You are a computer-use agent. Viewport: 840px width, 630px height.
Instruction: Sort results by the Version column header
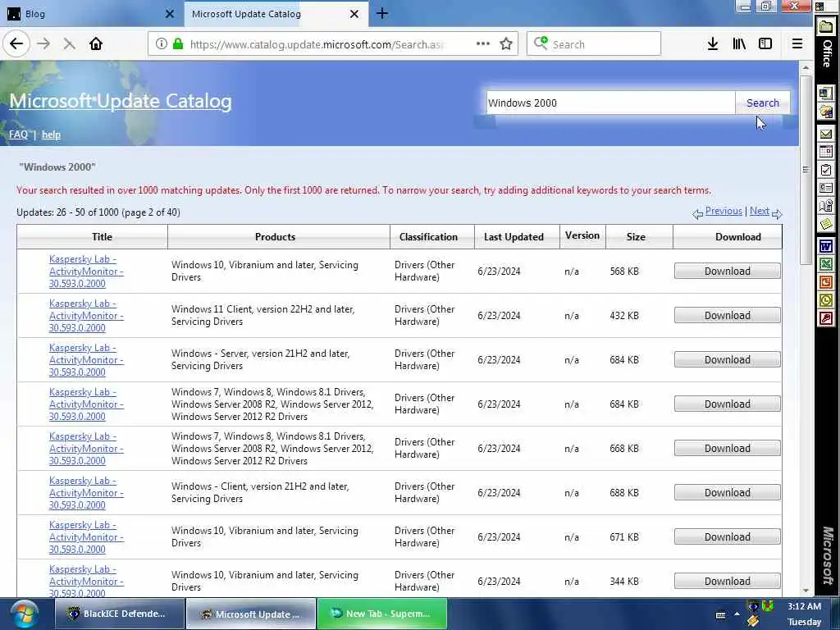(582, 235)
